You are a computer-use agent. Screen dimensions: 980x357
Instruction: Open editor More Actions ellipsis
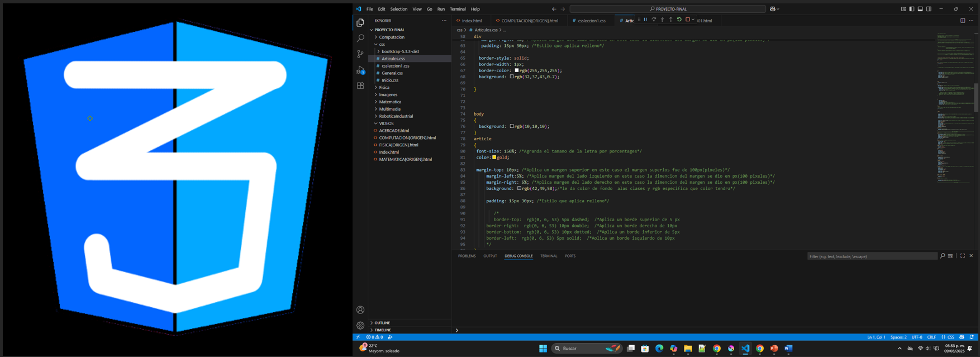(x=971, y=21)
